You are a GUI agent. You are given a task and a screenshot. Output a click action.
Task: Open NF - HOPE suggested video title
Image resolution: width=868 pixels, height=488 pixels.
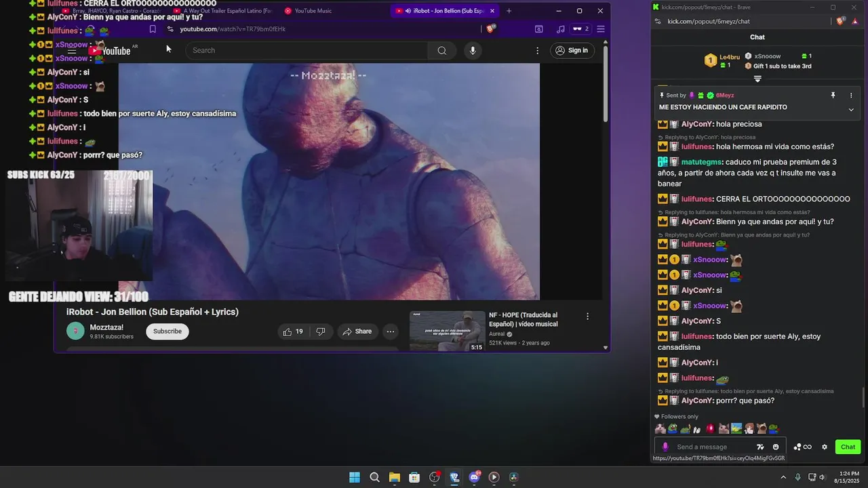524,319
